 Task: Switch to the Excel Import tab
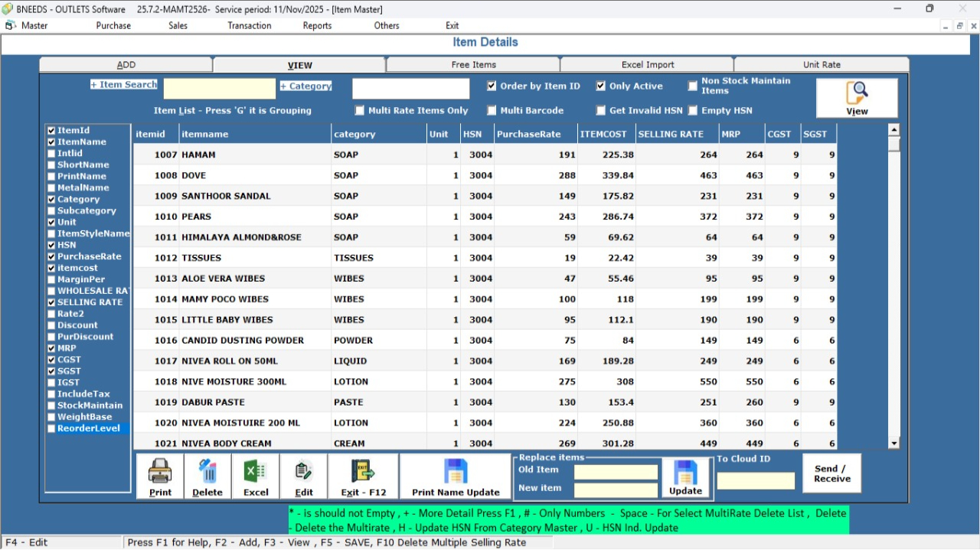click(x=647, y=65)
